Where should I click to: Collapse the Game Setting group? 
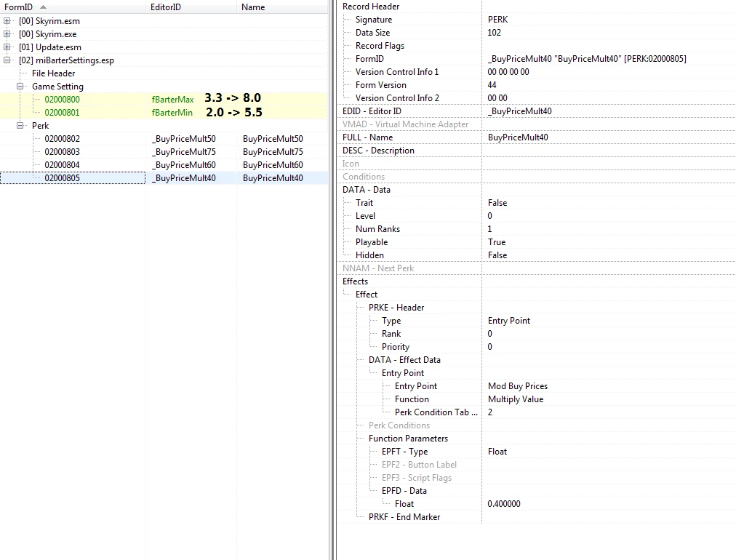(x=20, y=87)
